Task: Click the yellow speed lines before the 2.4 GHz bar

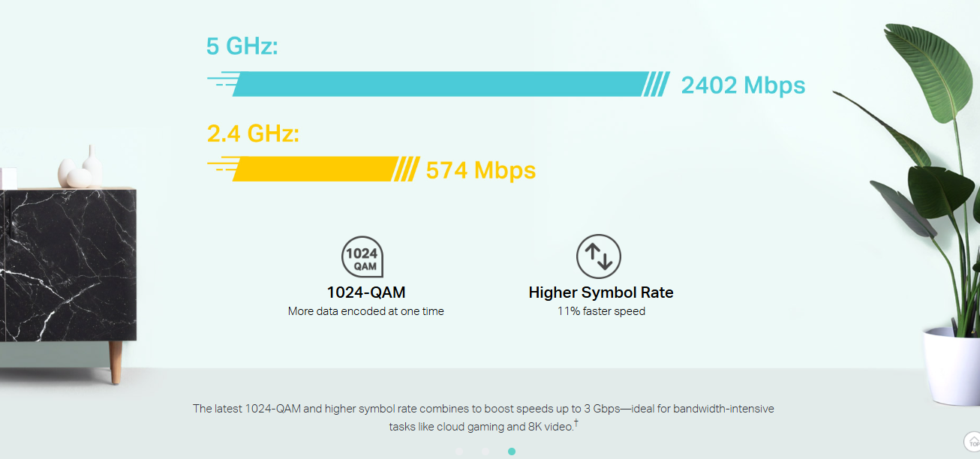Action: pos(222,169)
